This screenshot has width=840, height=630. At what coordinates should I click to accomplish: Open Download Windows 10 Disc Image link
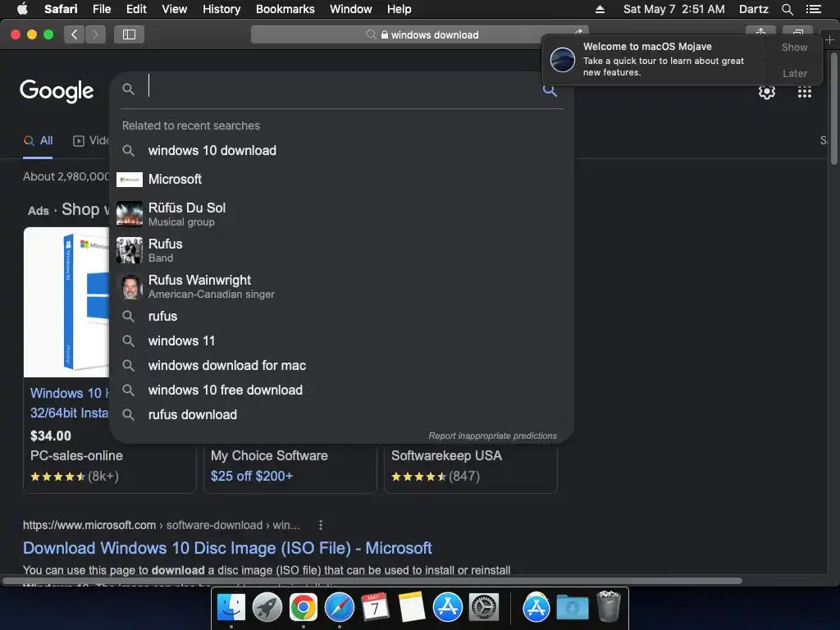pos(227,547)
